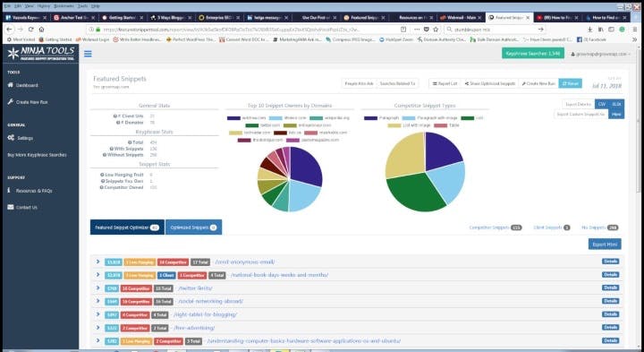Open the /social-networking-abroad/ link
Image resolution: width=644 pixels, height=352 pixels.
click(210, 302)
